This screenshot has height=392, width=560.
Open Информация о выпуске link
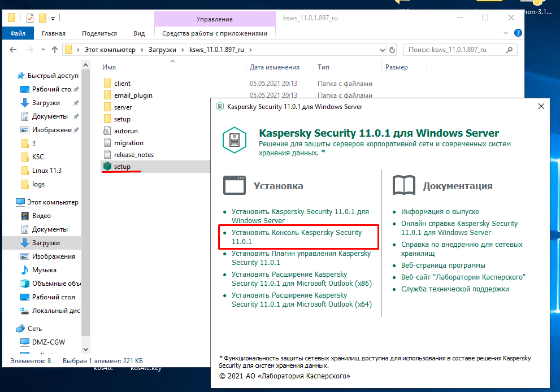(440, 211)
